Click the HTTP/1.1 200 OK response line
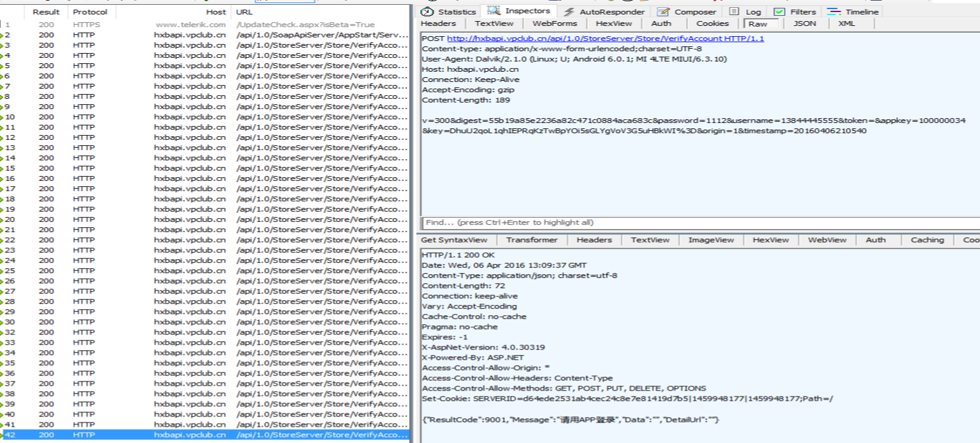Screen dimensions: 980x443 pos(458,255)
